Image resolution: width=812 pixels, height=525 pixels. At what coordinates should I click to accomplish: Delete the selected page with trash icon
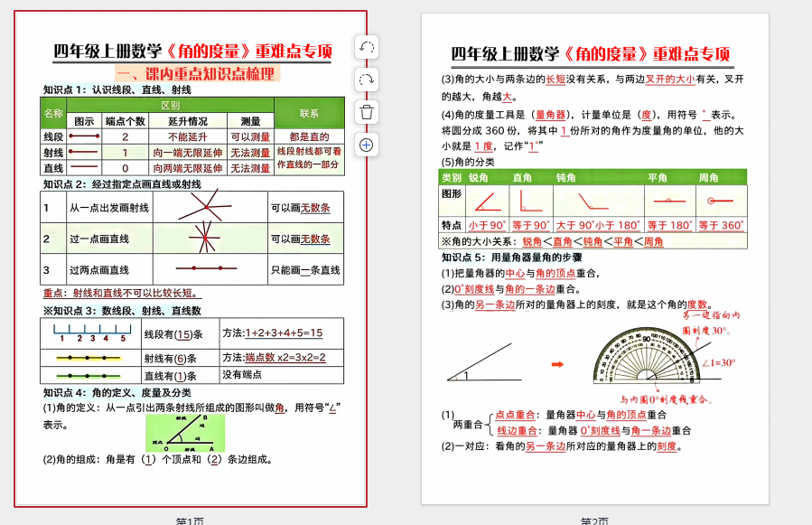(x=367, y=112)
